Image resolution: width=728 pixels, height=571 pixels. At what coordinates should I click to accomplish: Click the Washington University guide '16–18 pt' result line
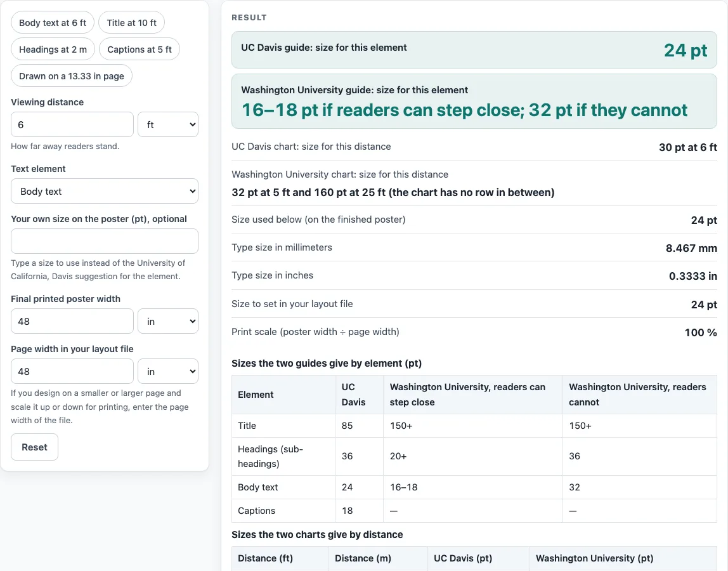pyautogui.click(x=464, y=110)
